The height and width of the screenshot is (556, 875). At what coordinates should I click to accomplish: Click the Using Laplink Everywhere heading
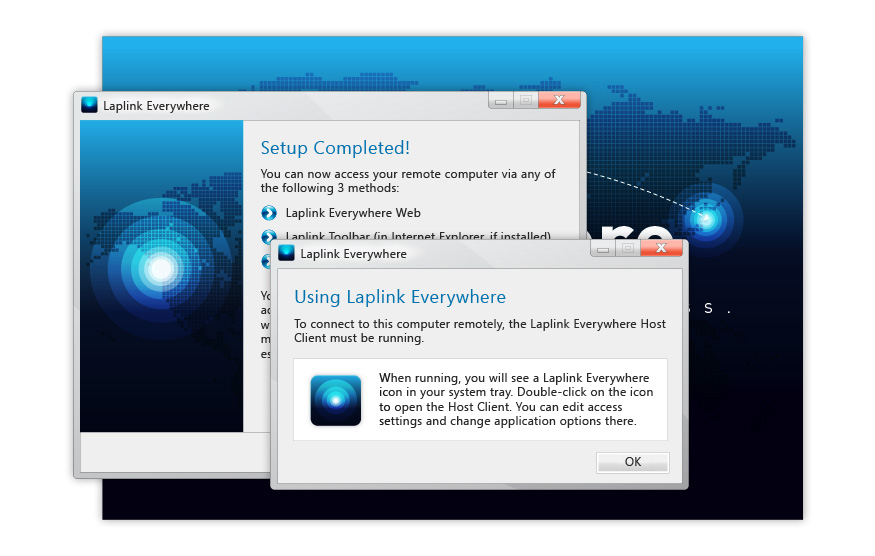(400, 297)
